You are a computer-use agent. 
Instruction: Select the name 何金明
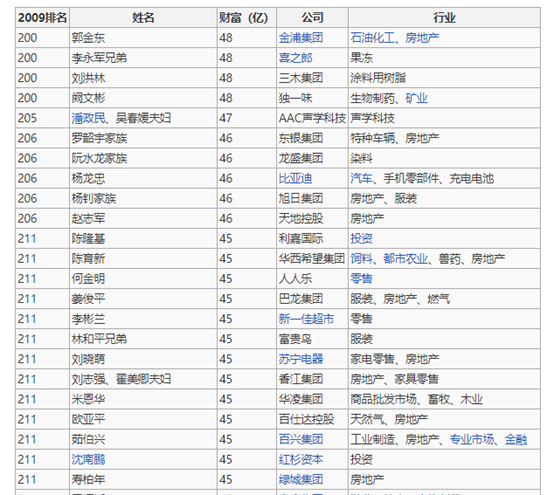click(88, 279)
